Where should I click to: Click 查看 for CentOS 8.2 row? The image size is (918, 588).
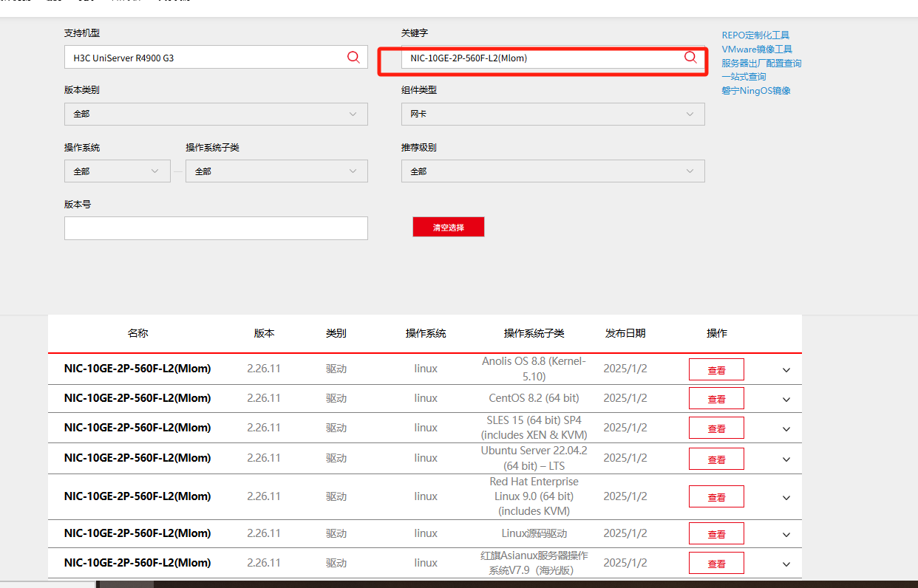tap(716, 398)
